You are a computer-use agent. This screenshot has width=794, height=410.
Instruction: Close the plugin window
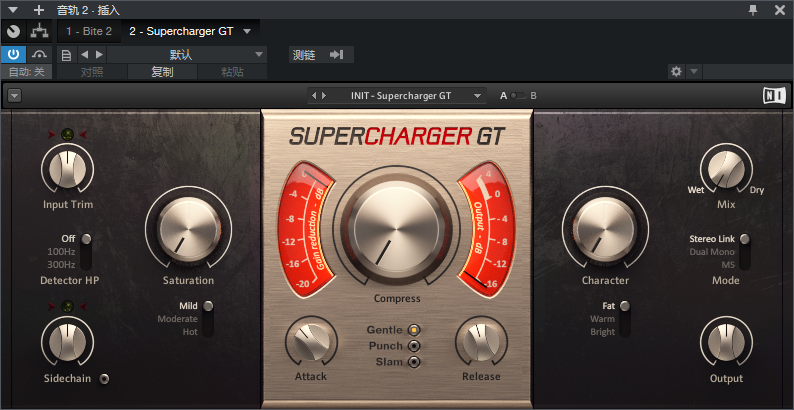[x=780, y=10]
